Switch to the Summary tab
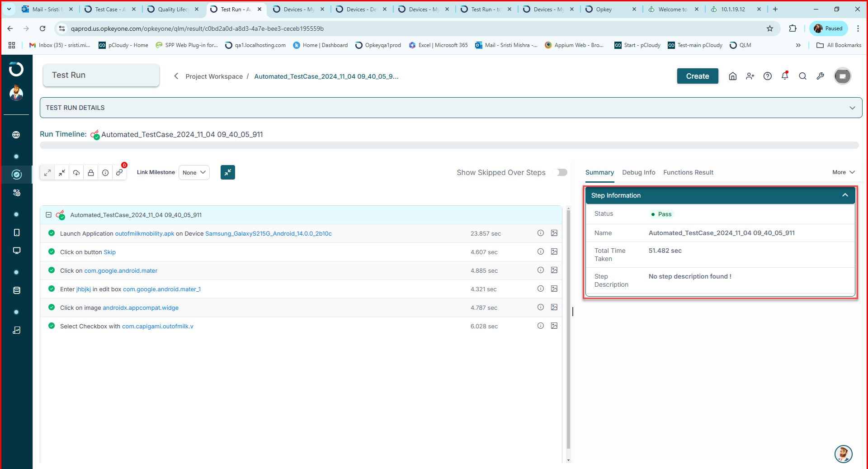This screenshot has width=868, height=469. pos(599,172)
